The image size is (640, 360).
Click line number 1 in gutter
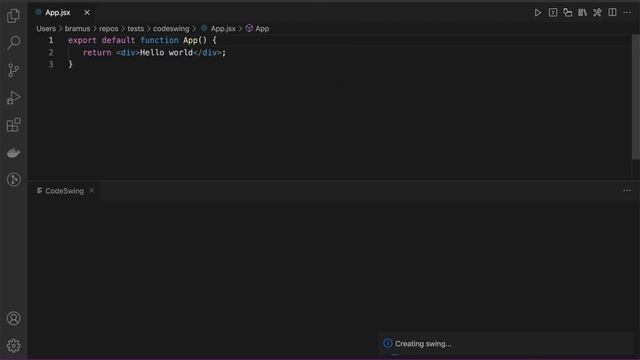[51, 40]
